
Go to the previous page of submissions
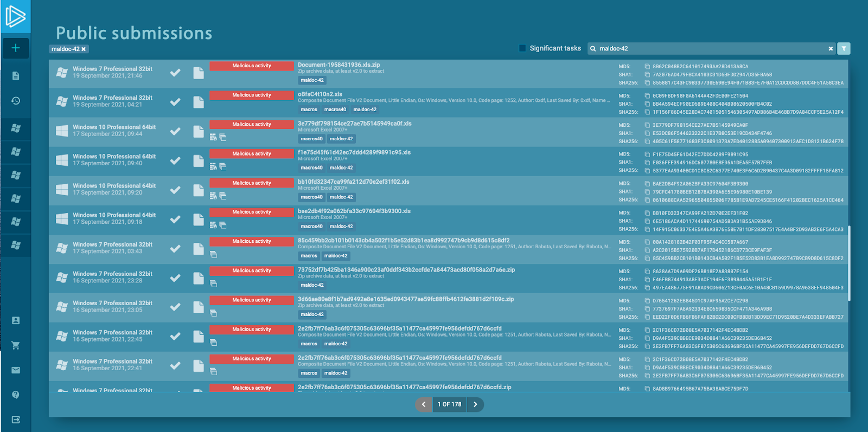click(424, 404)
